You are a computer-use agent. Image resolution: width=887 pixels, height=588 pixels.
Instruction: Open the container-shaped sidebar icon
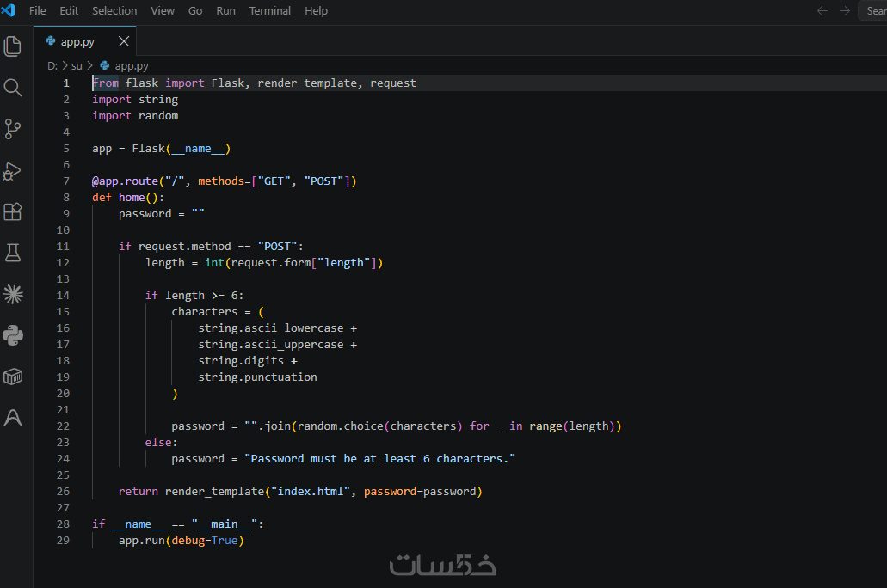pyautogui.click(x=12, y=377)
